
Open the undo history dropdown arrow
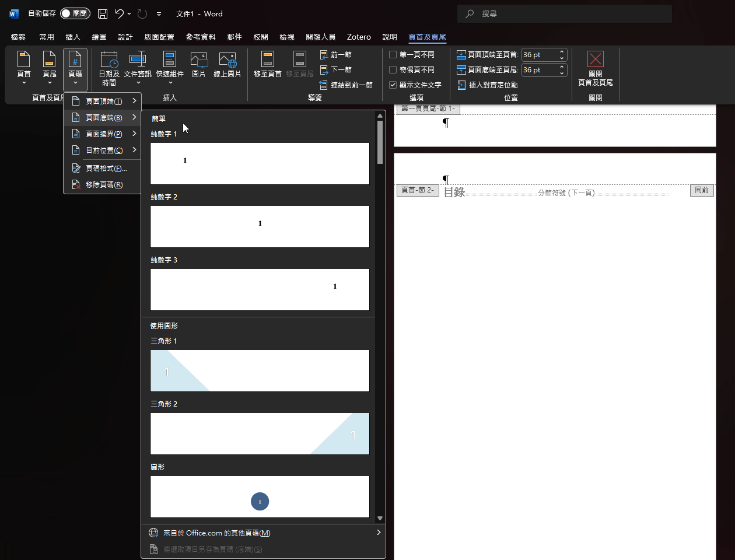tap(129, 13)
